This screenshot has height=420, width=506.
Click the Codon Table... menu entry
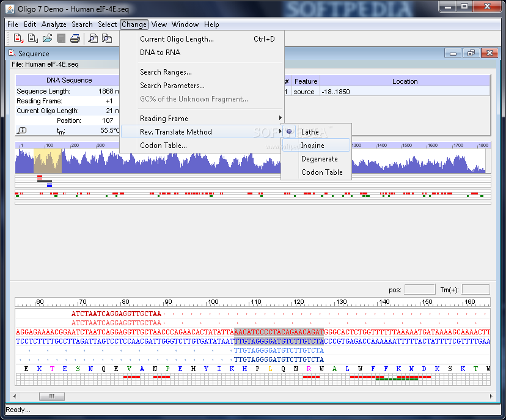click(202, 146)
